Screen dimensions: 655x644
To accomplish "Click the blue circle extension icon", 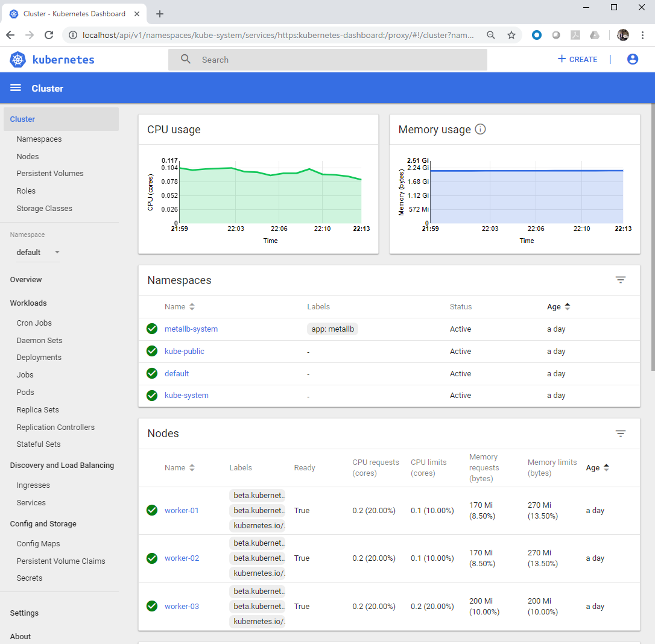I will click(x=537, y=35).
